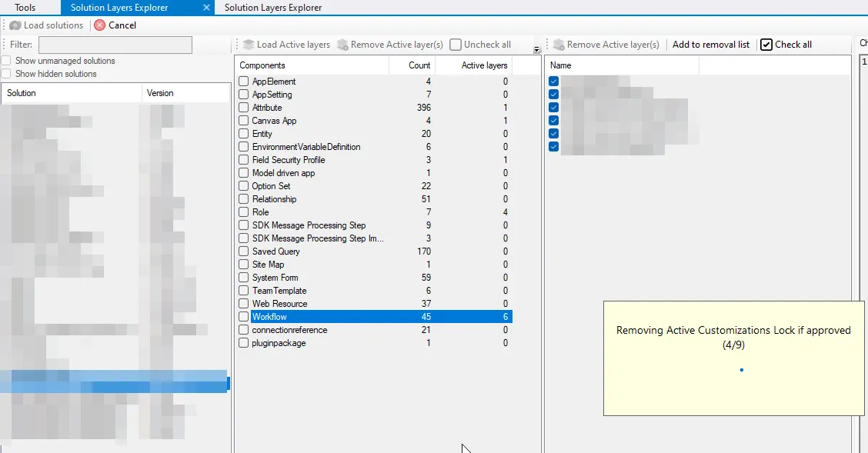Screen dimensions: 868x453
Task: Toggle Check all checkbox
Action: pyautogui.click(x=766, y=45)
